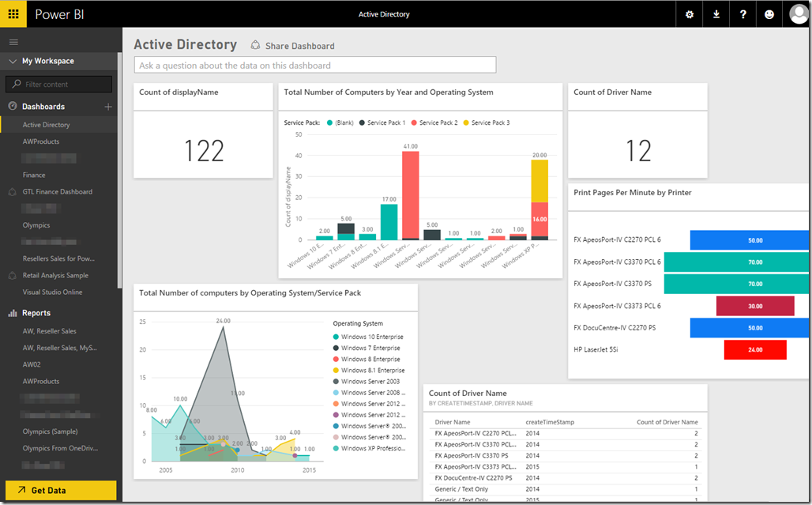Click the (Blank) legend swatch
This screenshot has height=505, width=812.
pos(330,122)
